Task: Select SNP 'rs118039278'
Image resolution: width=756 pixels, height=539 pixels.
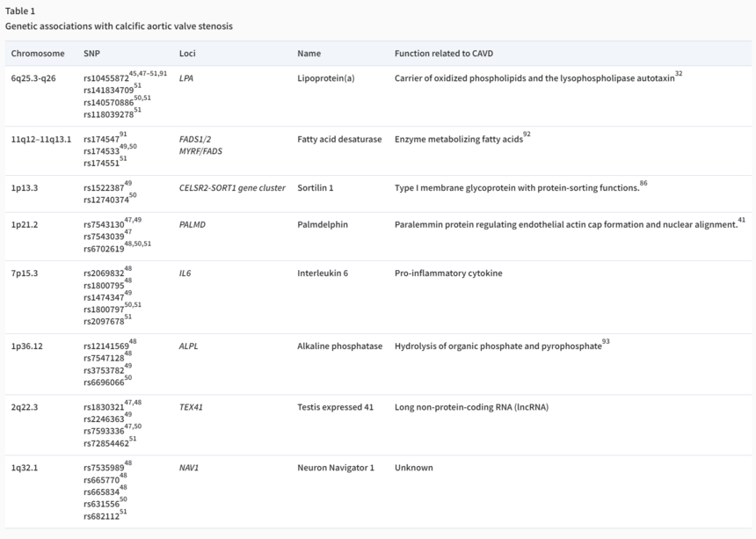Action: (x=108, y=114)
